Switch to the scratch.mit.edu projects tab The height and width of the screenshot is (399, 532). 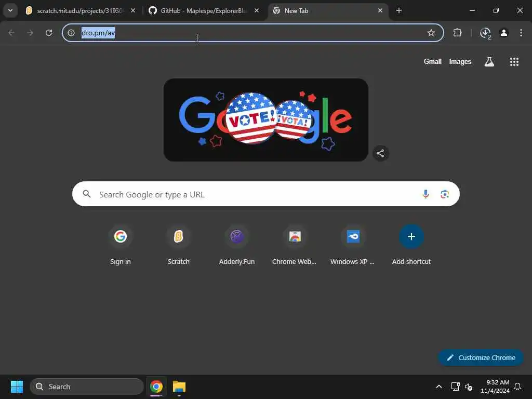[x=80, y=10]
